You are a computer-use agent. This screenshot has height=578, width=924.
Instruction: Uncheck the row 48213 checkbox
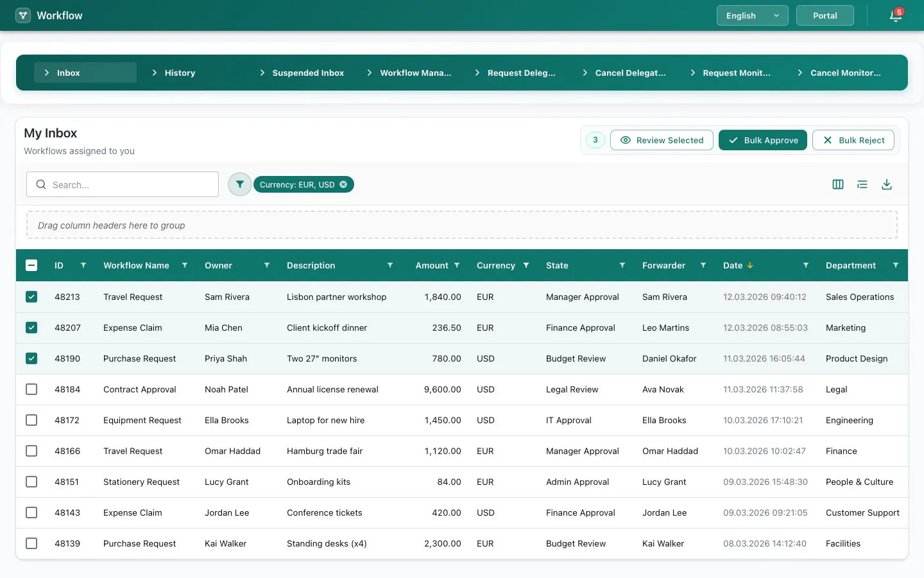pyautogui.click(x=31, y=297)
